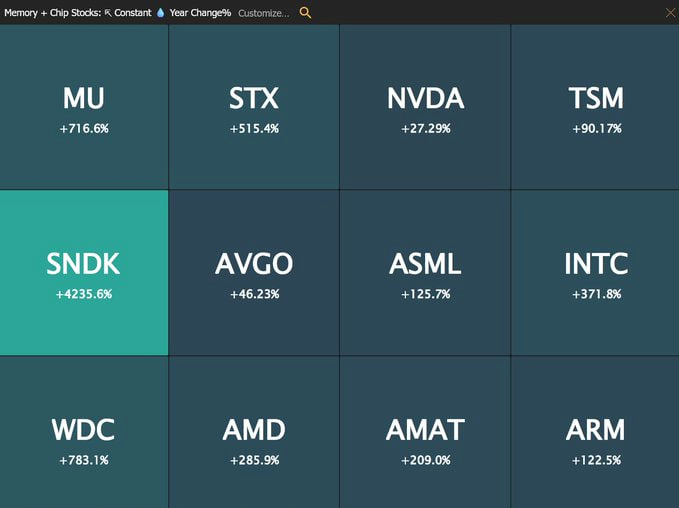The image size is (679, 508).
Task: Open the Constant sizing option
Action: [133, 13]
